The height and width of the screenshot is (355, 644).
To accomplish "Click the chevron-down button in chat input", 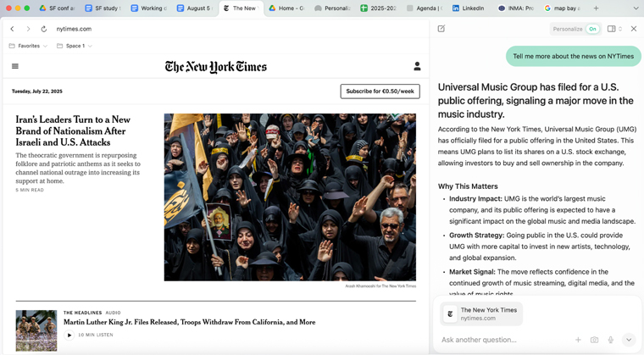I will (x=629, y=340).
